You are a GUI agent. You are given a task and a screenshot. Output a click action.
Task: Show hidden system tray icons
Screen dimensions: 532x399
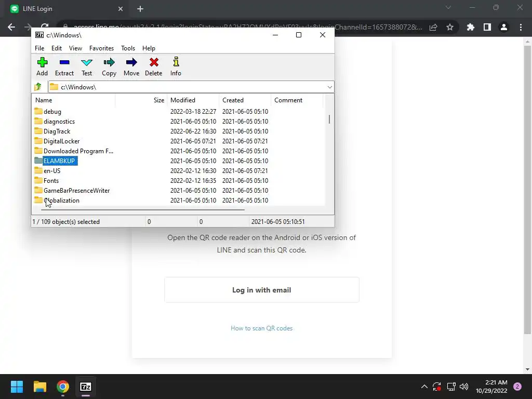click(x=424, y=387)
